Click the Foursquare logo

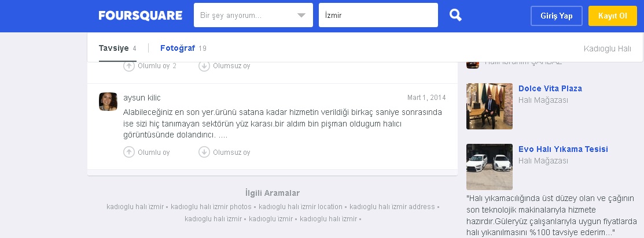140,16
